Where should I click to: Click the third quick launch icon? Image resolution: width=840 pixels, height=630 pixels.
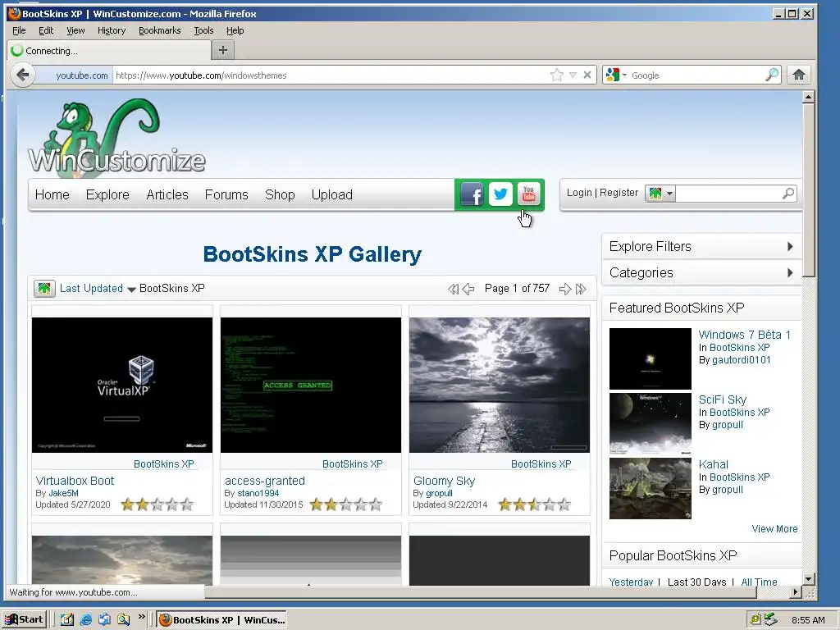pyautogui.click(x=104, y=620)
